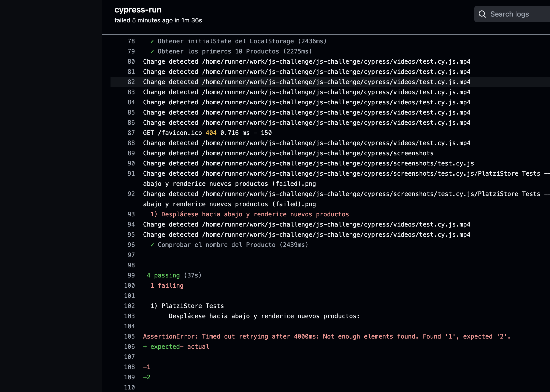Click the change detected entry on line 80
This screenshot has width=550, height=392.
pyautogui.click(x=307, y=62)
